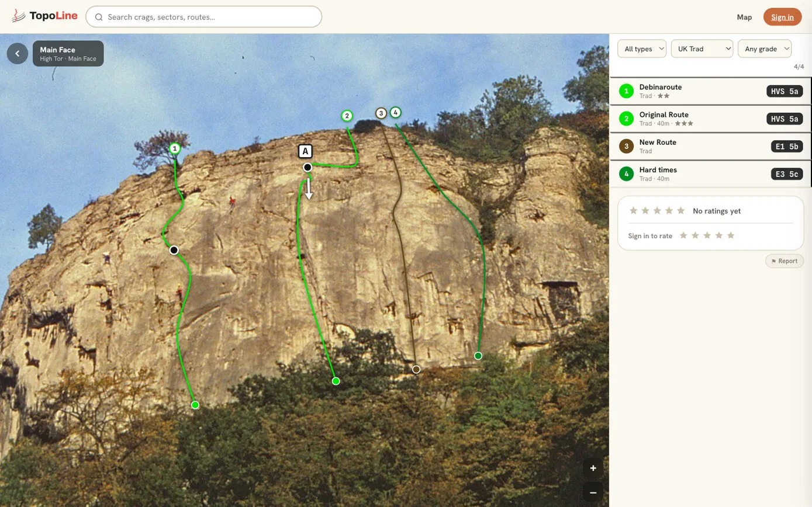
Task: Click the No ratings yet text
Action: pyautogui.click(x=717, y=211)
